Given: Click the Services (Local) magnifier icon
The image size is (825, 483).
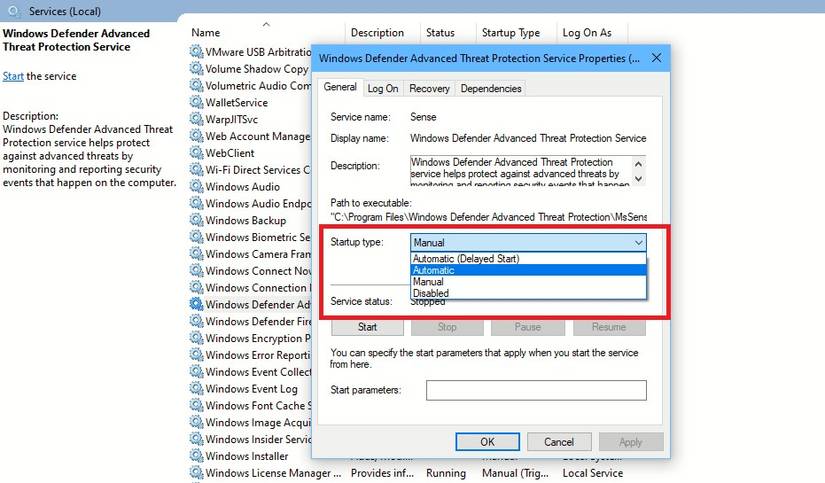Looking at the screenshot, I should 14,11.
